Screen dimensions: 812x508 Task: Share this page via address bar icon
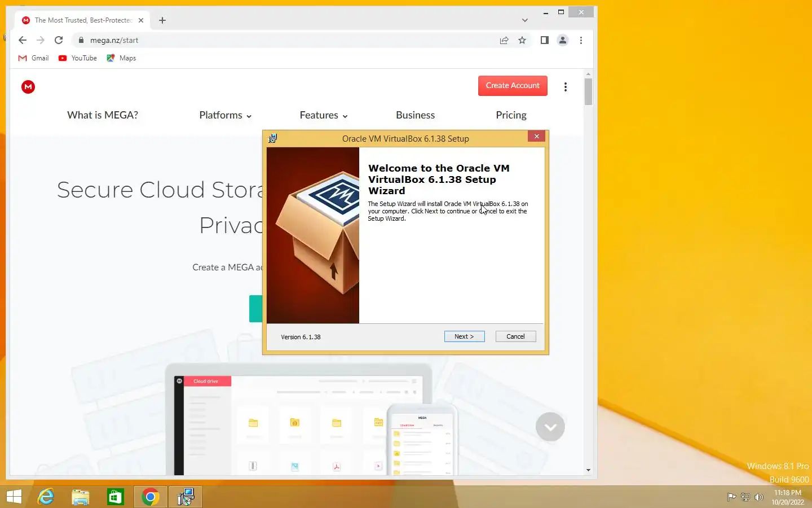tap(504, 40)
